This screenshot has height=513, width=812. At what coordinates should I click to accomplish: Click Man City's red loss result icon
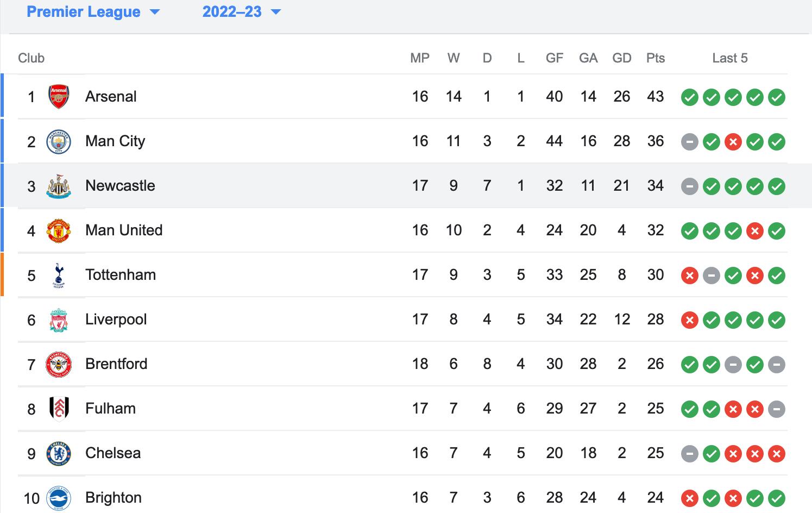coord(733,142)
